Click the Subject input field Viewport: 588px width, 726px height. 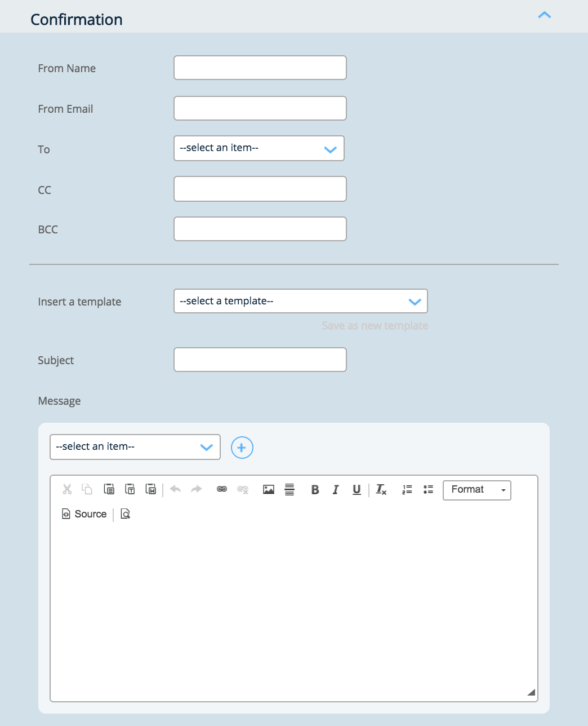[x=260, y=360]
